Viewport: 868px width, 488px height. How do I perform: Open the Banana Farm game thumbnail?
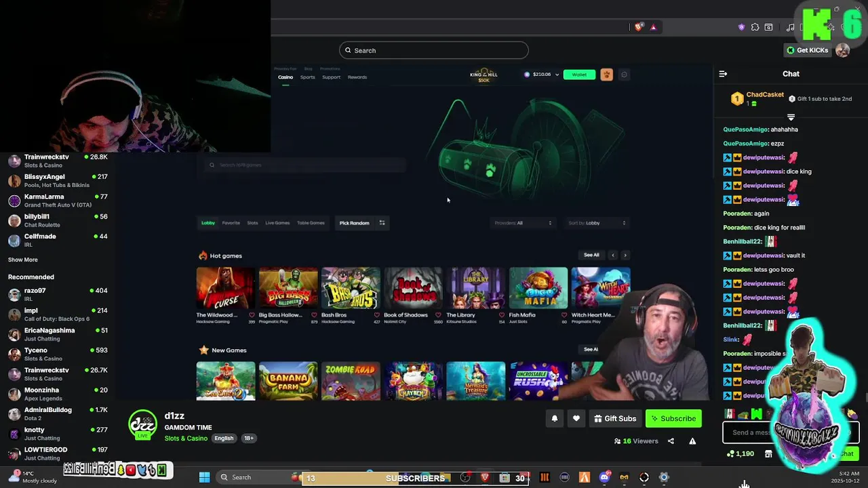(288, 381)
